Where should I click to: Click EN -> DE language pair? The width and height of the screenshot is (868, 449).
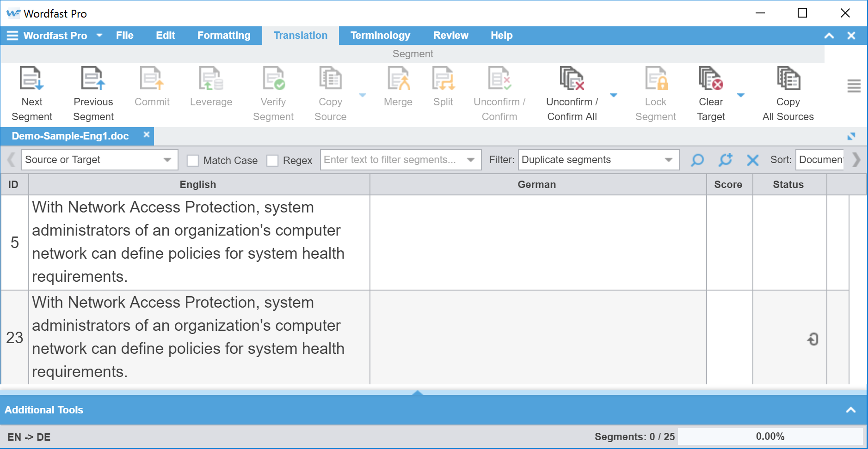29,437
